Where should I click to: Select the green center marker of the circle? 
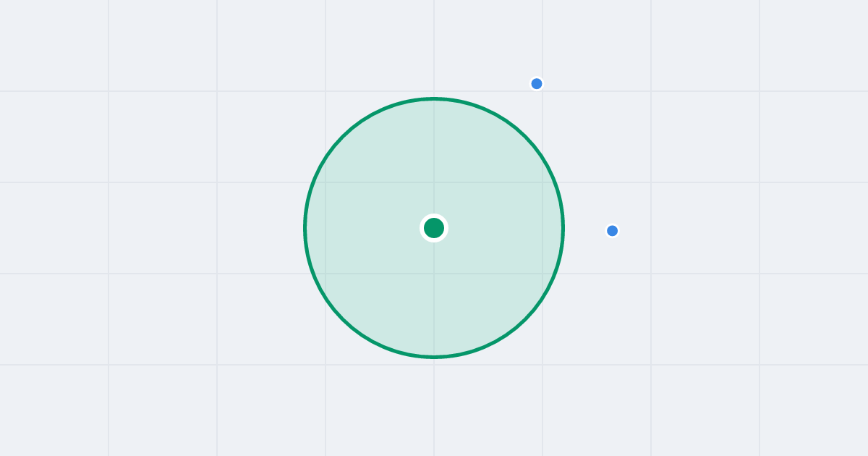[434, 228]
